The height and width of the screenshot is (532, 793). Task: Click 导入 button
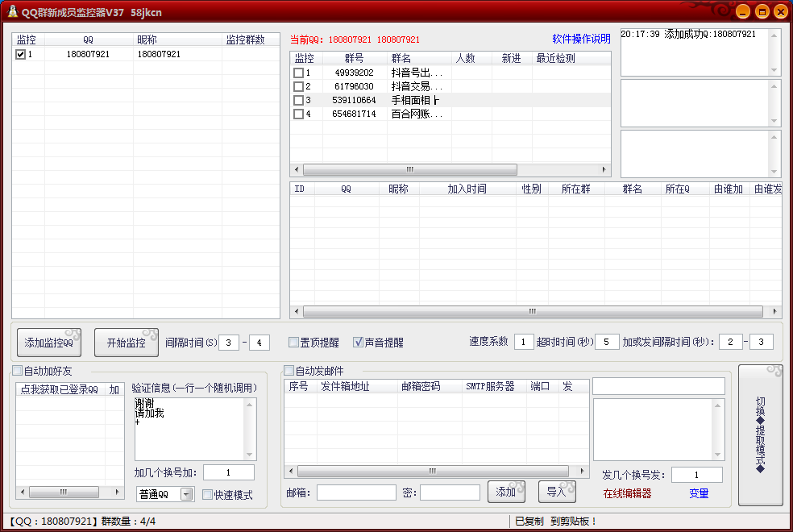point(557,492)
